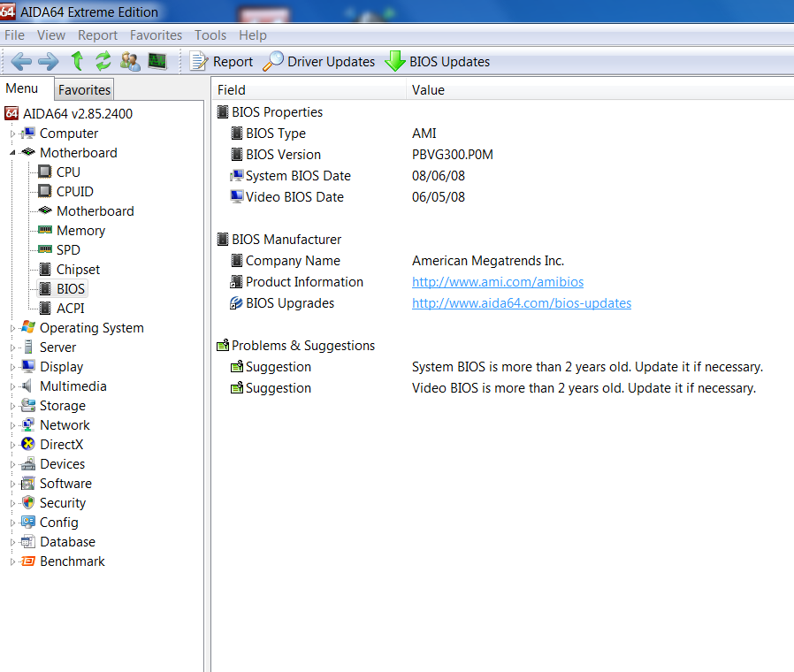Screen dimensions: 794x672
Task: Open the View menu
Action: [51, 35]
